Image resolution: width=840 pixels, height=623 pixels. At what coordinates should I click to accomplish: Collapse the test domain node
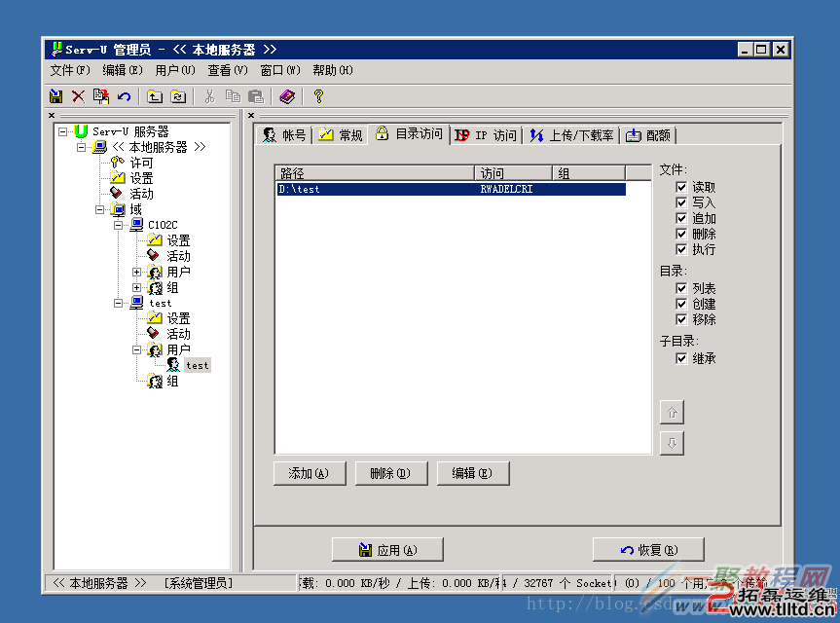coord(119,304)
